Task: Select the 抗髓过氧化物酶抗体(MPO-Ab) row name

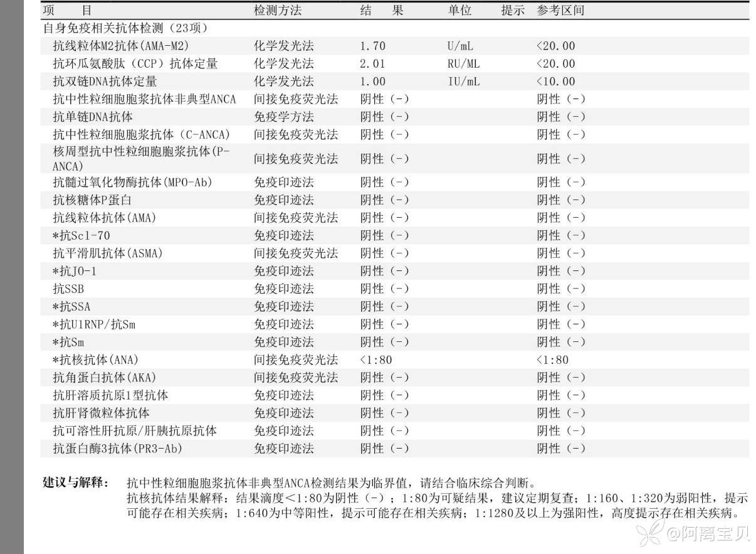Action: tap(132, 182)
